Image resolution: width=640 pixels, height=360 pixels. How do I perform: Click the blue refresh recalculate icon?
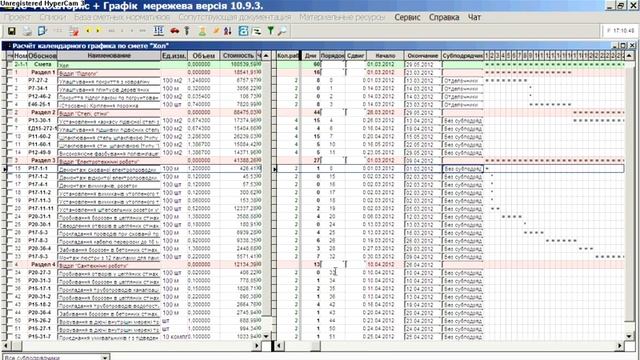[x=243, y=31]
